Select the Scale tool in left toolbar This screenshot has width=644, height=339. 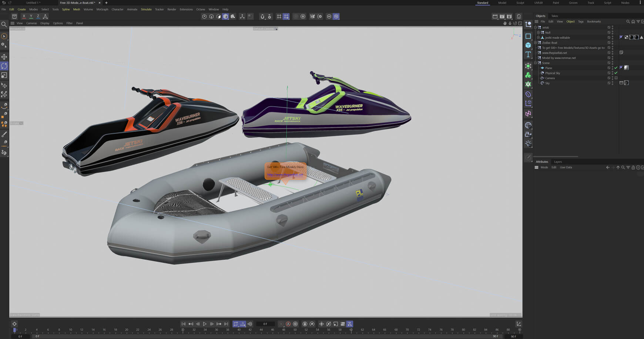tap(4, 75)
